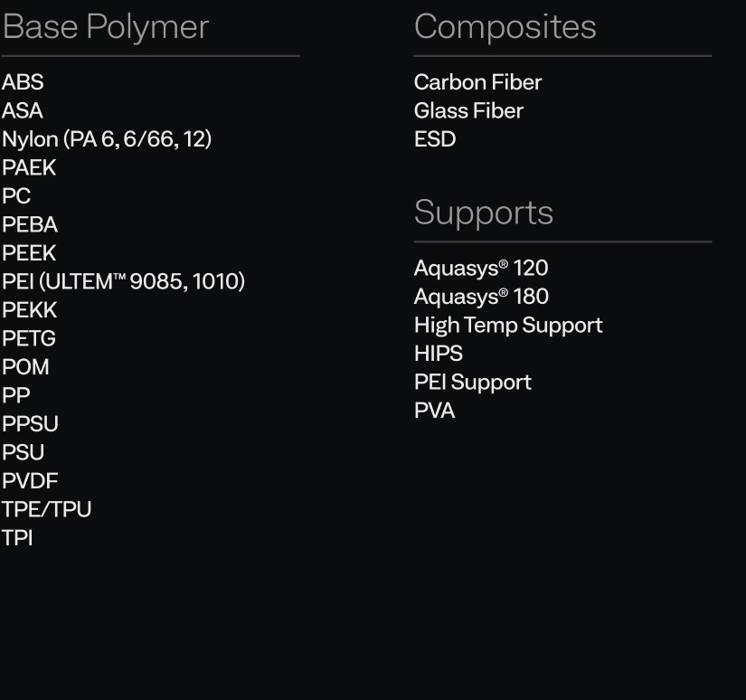Open the TPE/TPU material entry
Screen dimensions: 746x700
47,510
